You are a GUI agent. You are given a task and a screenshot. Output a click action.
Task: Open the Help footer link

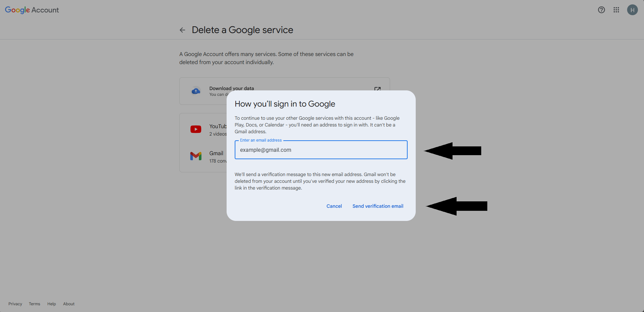52,304
